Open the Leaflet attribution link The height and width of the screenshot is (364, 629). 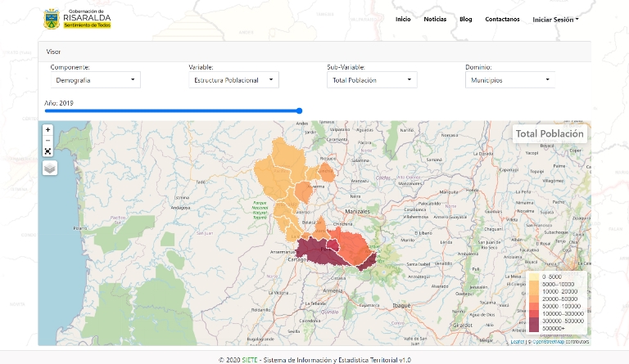[516, 342]
